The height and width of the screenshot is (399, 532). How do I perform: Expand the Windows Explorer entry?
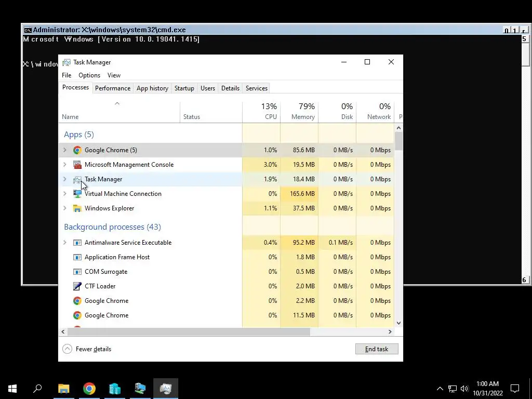(65, 208)
